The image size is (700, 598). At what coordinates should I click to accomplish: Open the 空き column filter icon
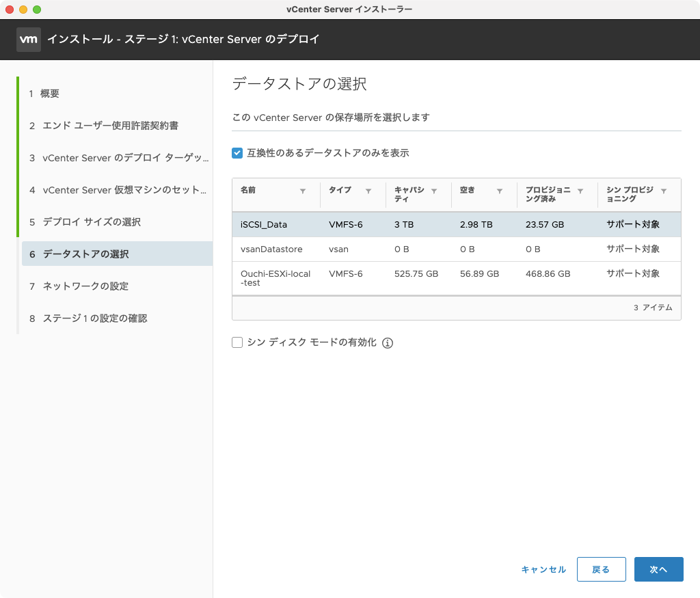tap(500, 192)
